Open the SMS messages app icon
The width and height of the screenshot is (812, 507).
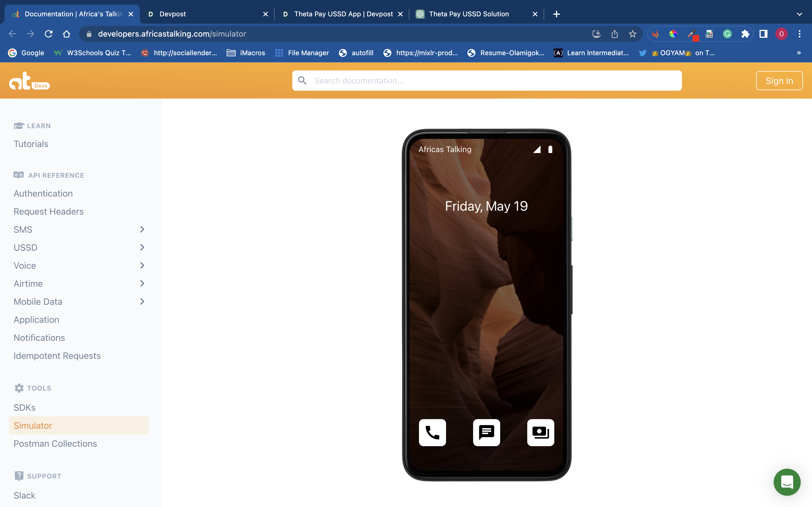tap(486, 433)
